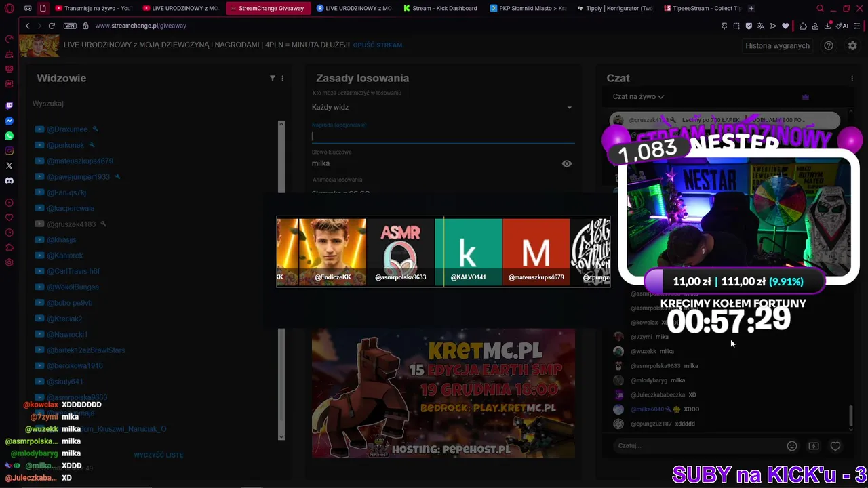This screenshot has height=488, width=868.
Task: Toggle keyword visibility eye icon
Action: [x=567, y=163]
